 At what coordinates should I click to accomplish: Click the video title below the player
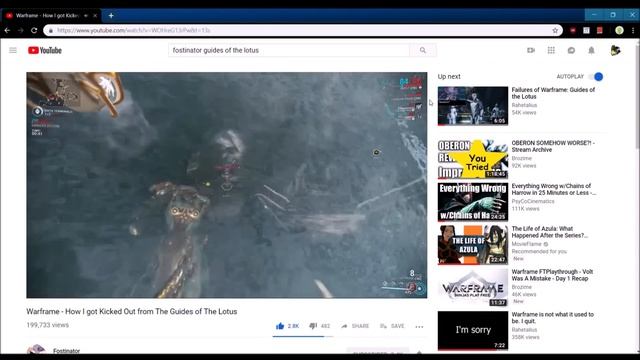click(132, 311)
